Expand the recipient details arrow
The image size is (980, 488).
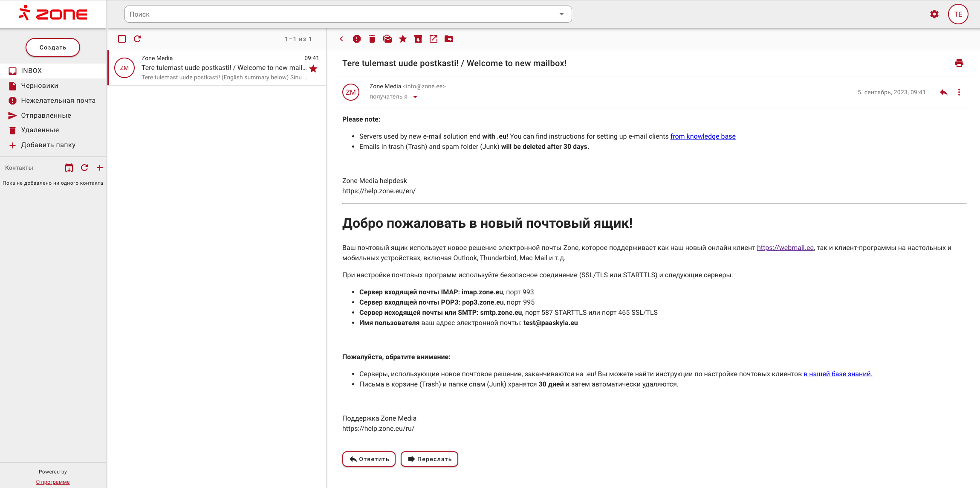(x=415, y=97)
